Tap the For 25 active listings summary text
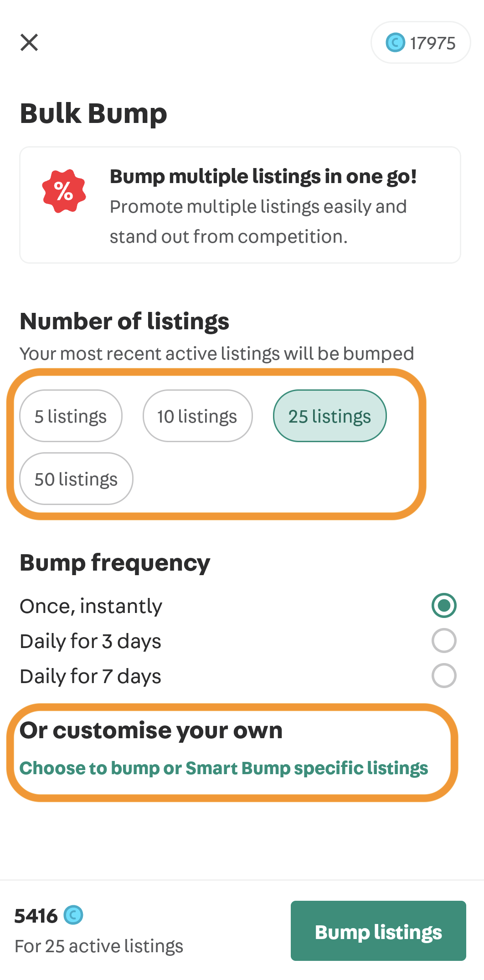The image size is (484, 980). coord(99,946)
